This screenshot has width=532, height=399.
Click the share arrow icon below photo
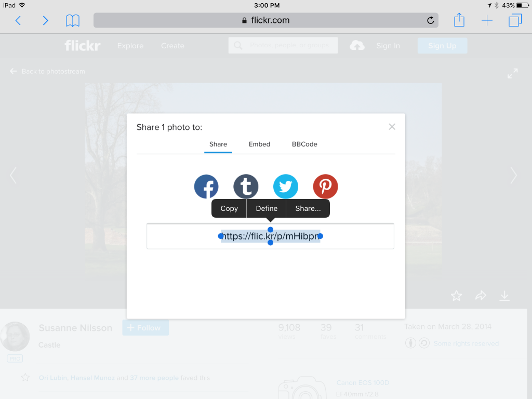(481, 296)
